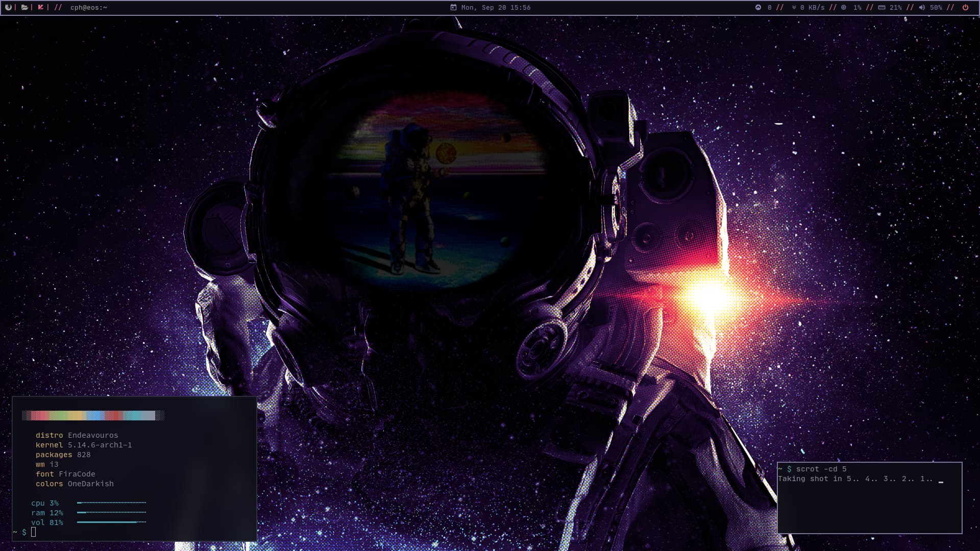Click the volume speaker icon in bar
This screenshot has width=980, height=551.
point(922,7)
